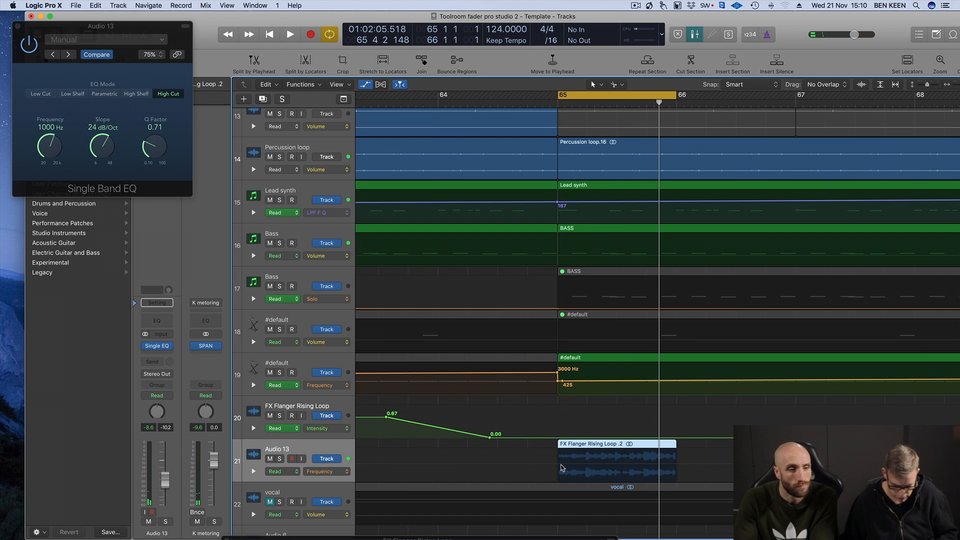Open the View dropdown in Tracks area

[340, 84]
